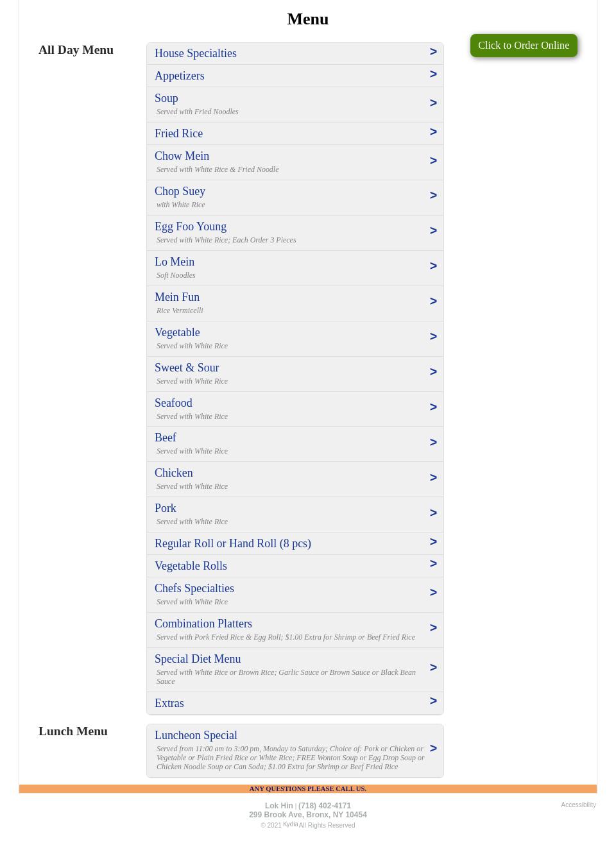
Task: Open Chefs Specialties menu category
Action: click(x=295, y=595)
